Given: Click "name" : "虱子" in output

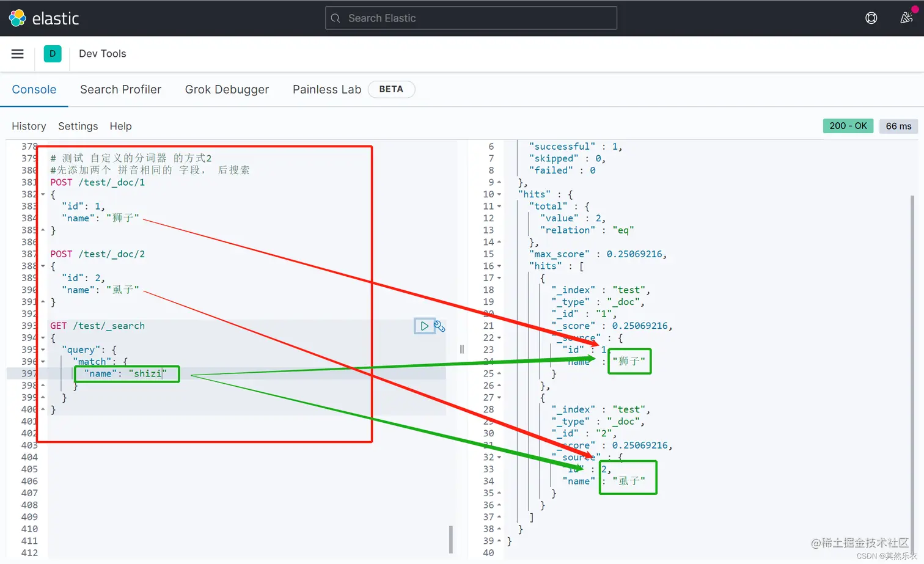Looking at the screenshot, I should (x=604, y=482).
